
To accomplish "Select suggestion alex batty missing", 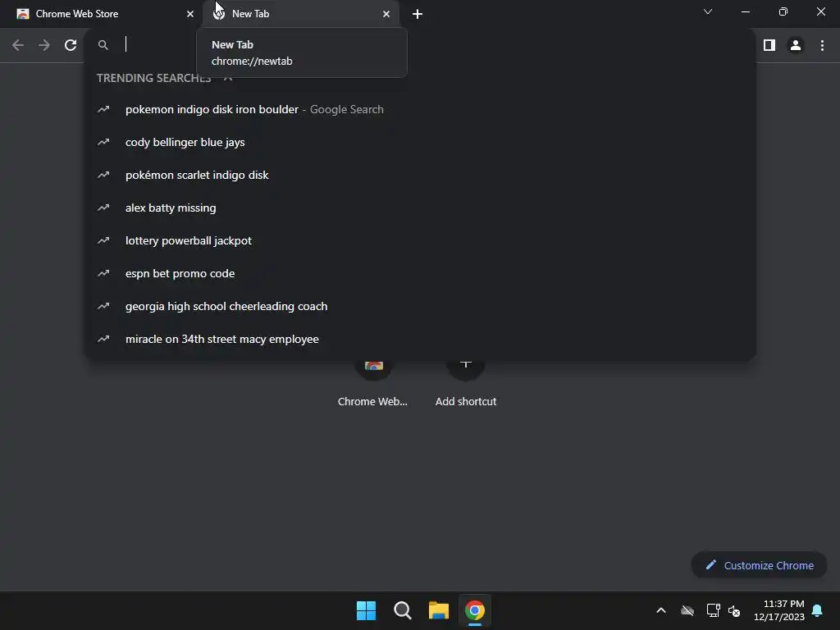I will [420, 208].
